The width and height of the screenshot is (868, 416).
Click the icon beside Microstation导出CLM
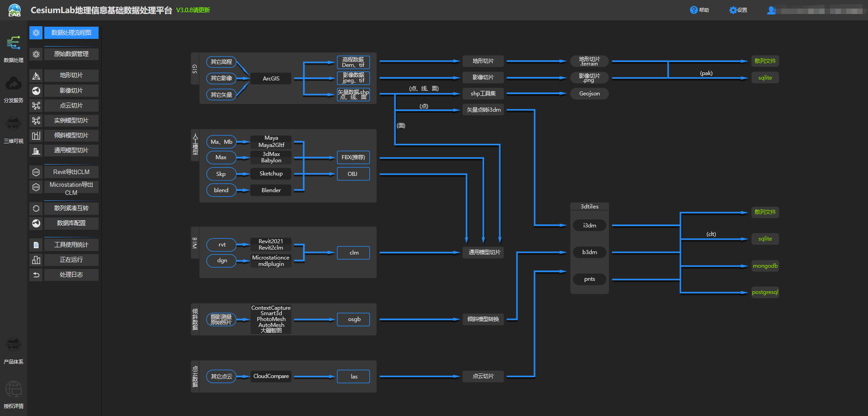click(x=36, y=187)
